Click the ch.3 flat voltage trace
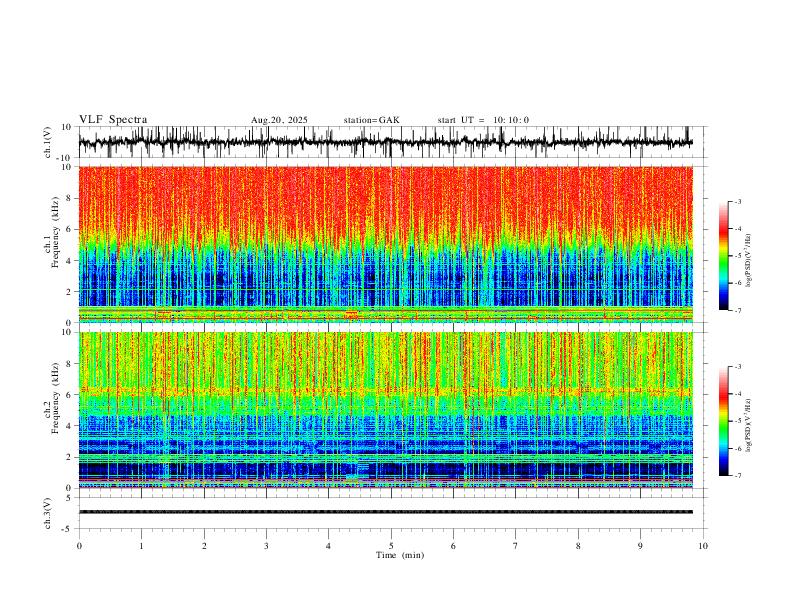 tap(385, 512)
